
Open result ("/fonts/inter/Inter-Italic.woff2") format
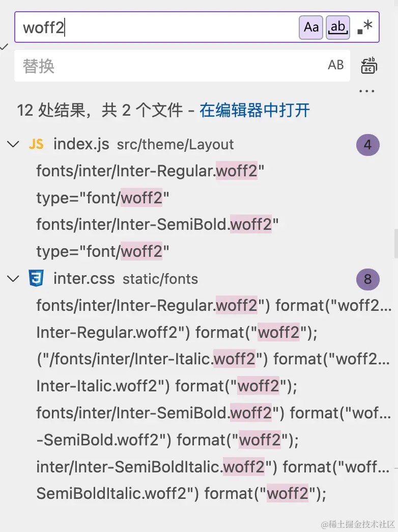[213, 359]
